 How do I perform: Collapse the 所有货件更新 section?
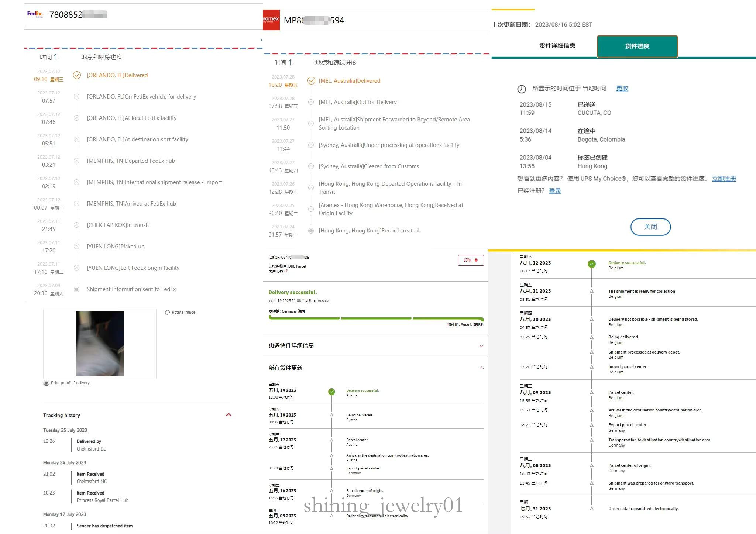click(x=481, y=368)
